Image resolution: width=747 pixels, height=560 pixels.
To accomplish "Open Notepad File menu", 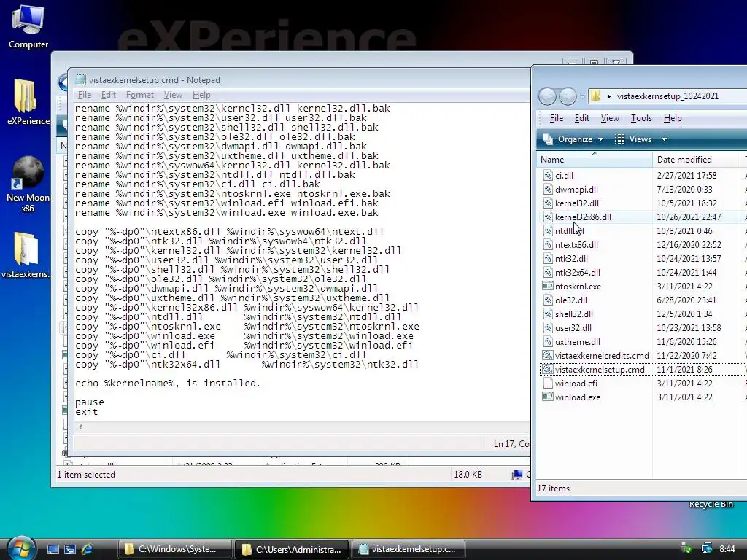I will (85, 95).
